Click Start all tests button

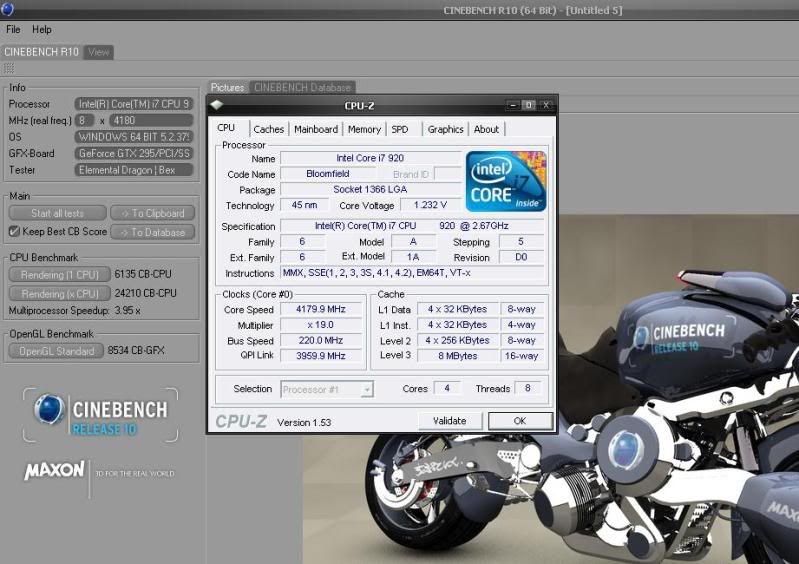coord(58,213)
